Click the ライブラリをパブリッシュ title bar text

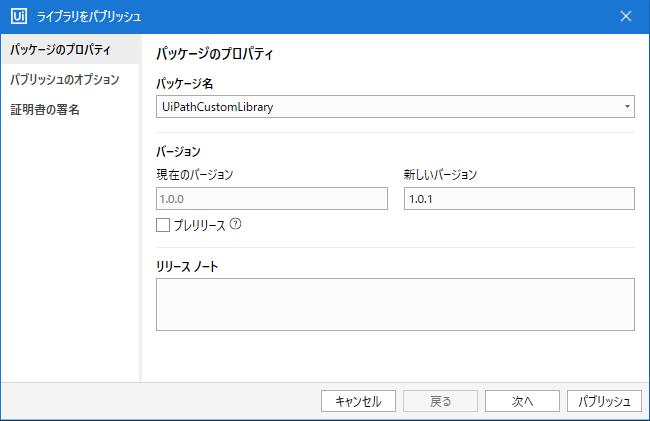click(x=89, y=17)
